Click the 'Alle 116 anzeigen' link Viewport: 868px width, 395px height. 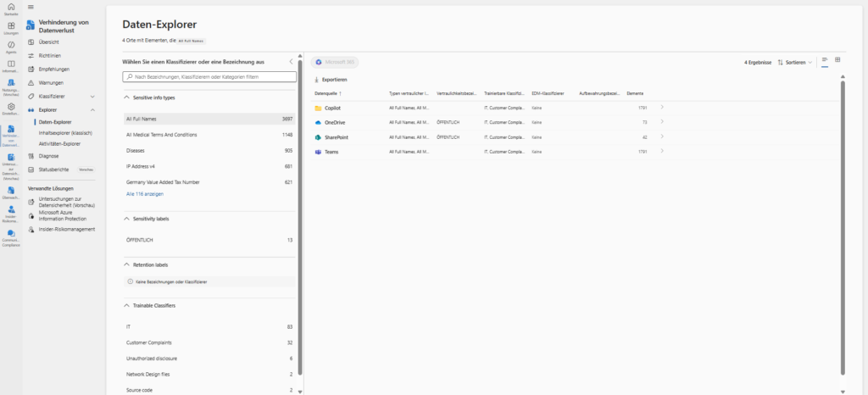click(x=143, y=194)
